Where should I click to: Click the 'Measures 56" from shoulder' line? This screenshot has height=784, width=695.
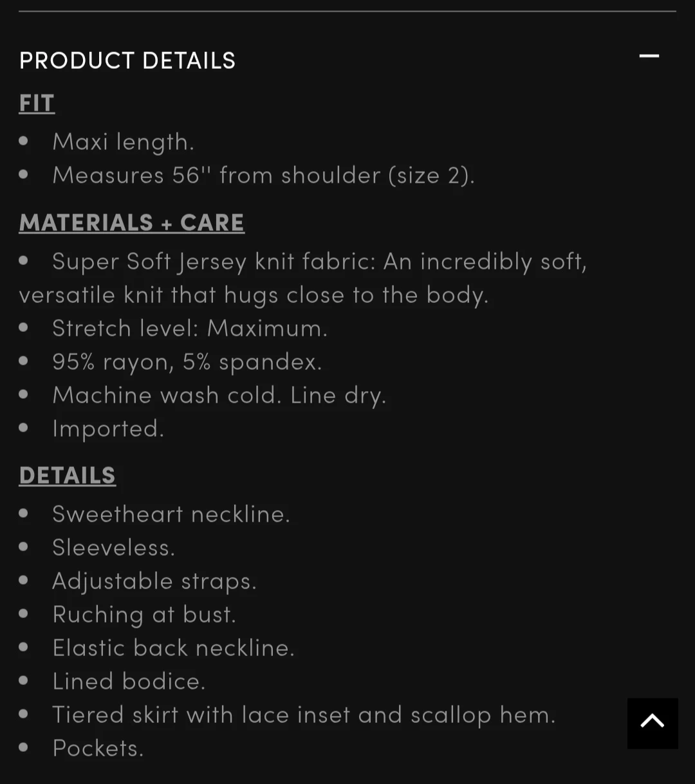click(x=264, y=175)
